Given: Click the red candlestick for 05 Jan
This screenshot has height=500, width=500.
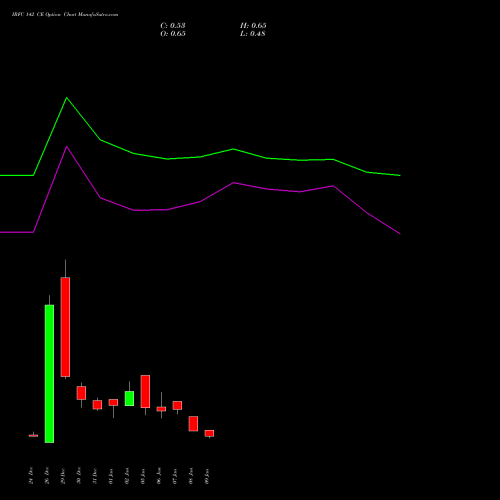Looking at the screenshot, I should click(x=145, y=391).
